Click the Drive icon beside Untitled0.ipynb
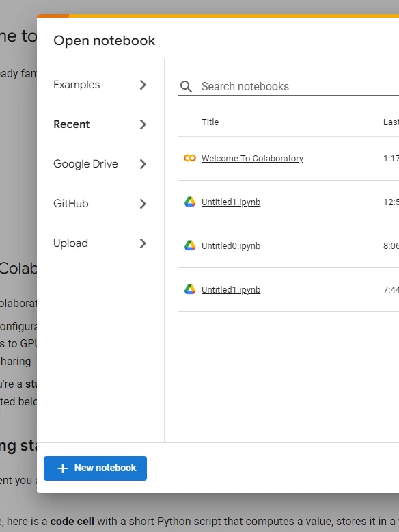This screenshot has width=399, height=532. pos(190,245)
